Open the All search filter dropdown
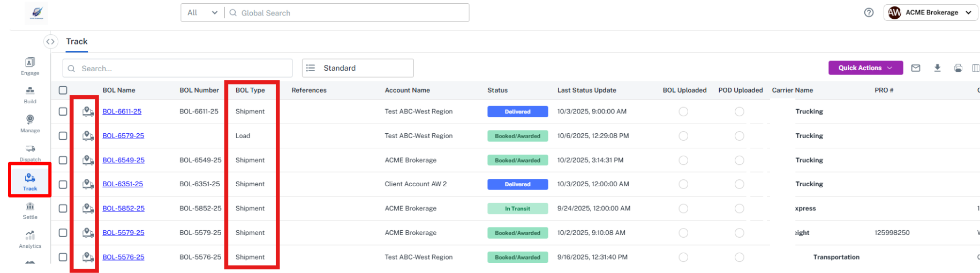The image size is (980, 273). 202,13
